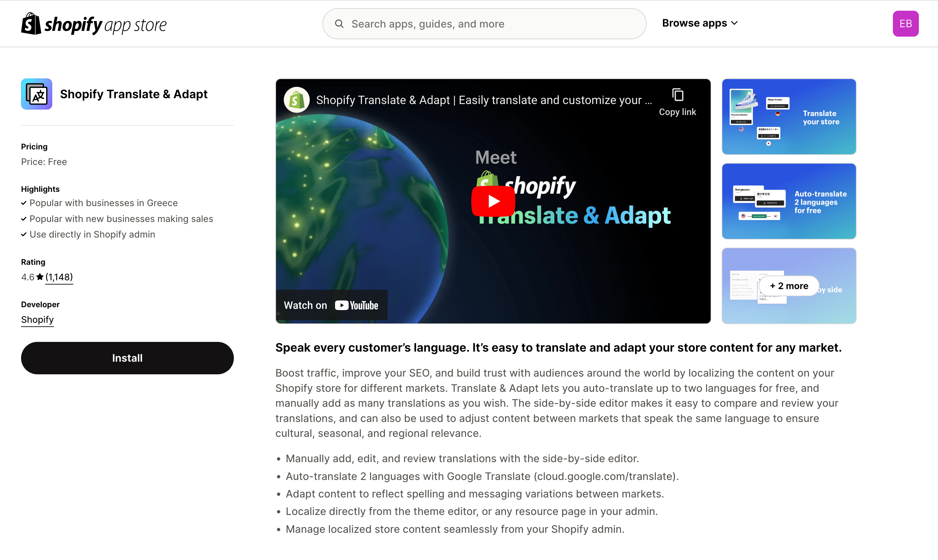Click the Shopify developer link
Image resolution: width=938 pixels, height=560 pixels.
click(x=37, y=319)
